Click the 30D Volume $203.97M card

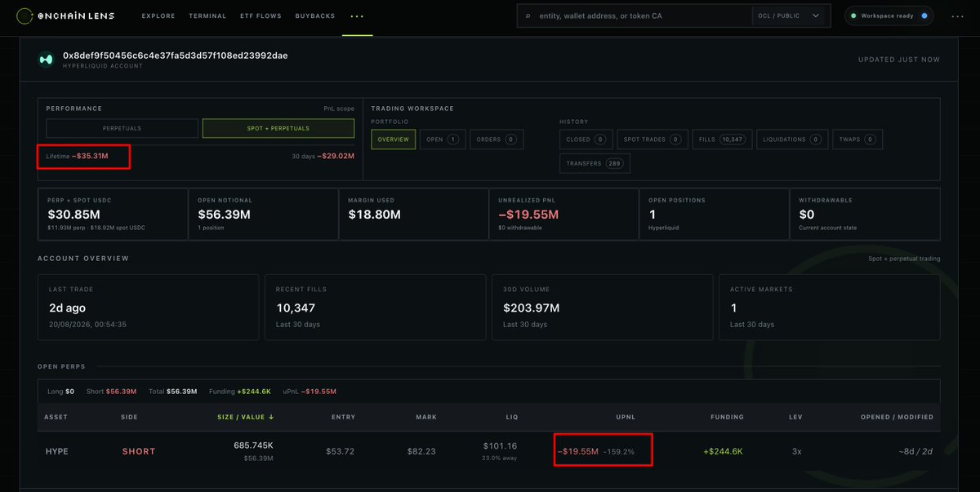point(602,307)
